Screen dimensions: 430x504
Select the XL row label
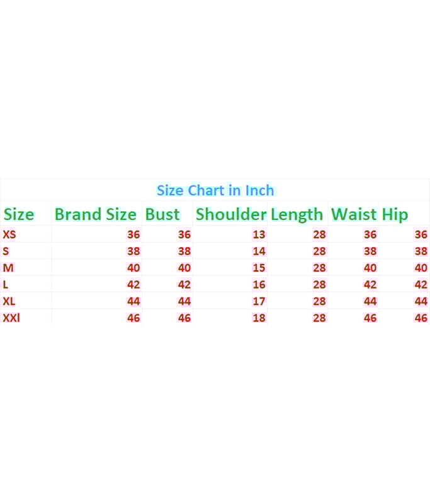click(x=9, y=301)
